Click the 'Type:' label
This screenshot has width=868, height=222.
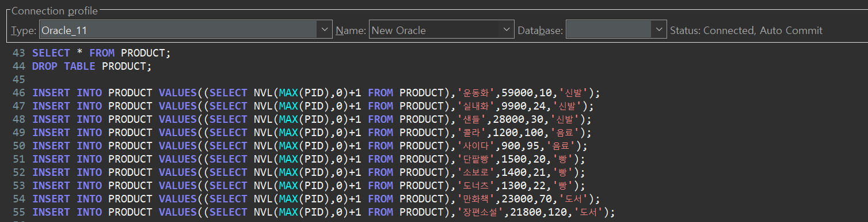(24, 31)
